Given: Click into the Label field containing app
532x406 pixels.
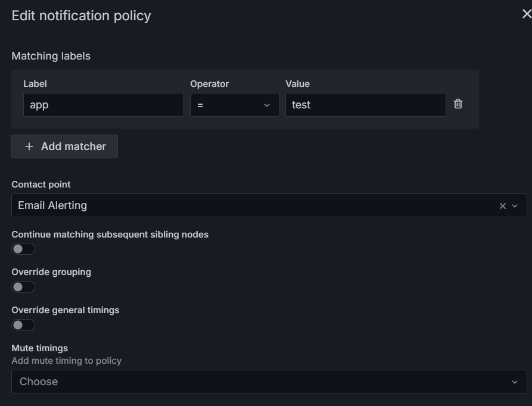Looking at the screenshot, I should tap(103, 105).
